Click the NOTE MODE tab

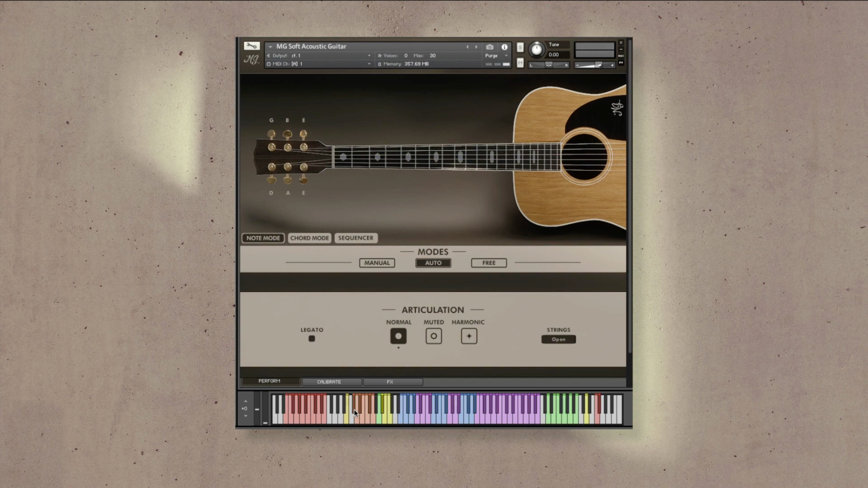click(263, 237)
